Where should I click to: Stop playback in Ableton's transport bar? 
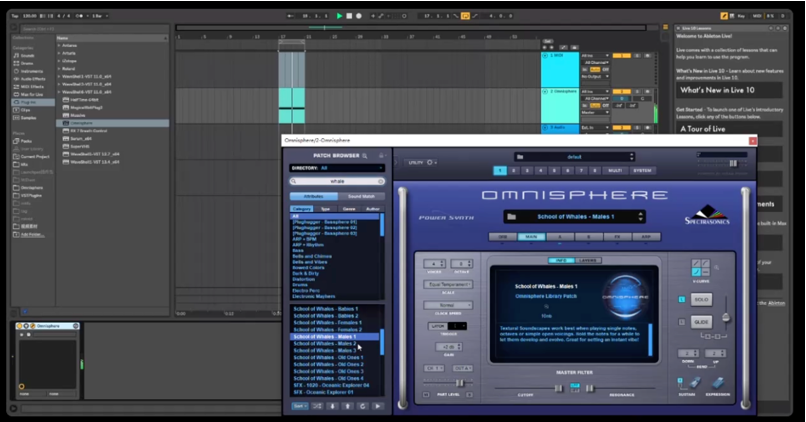pyautogui.click(x=349, y=16)
